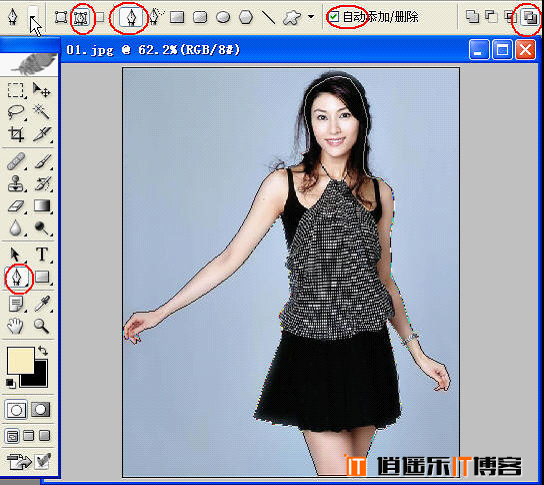
Task: Maximize the 01.jpg document window
Action: pyautogui.click(x=502, y=50)
